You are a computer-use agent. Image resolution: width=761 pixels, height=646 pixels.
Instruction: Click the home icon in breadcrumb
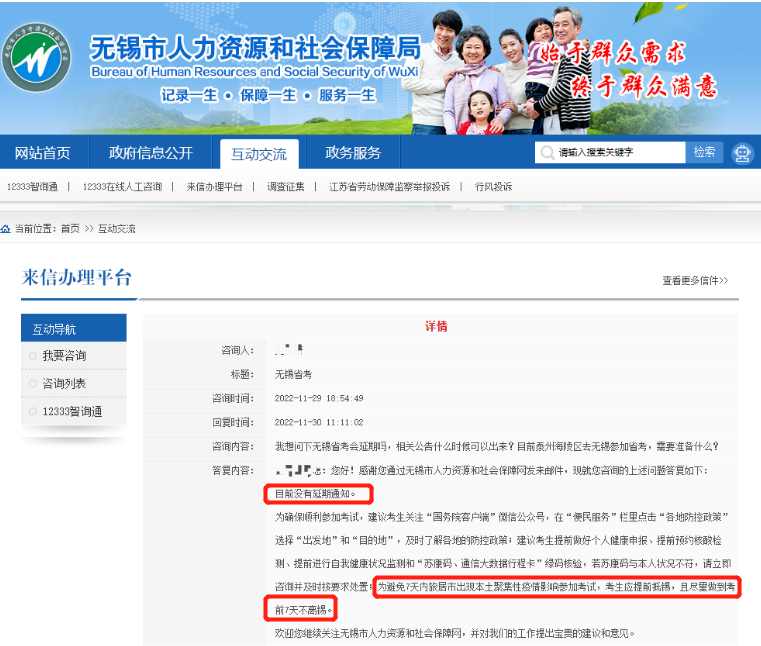pos(7,229)
